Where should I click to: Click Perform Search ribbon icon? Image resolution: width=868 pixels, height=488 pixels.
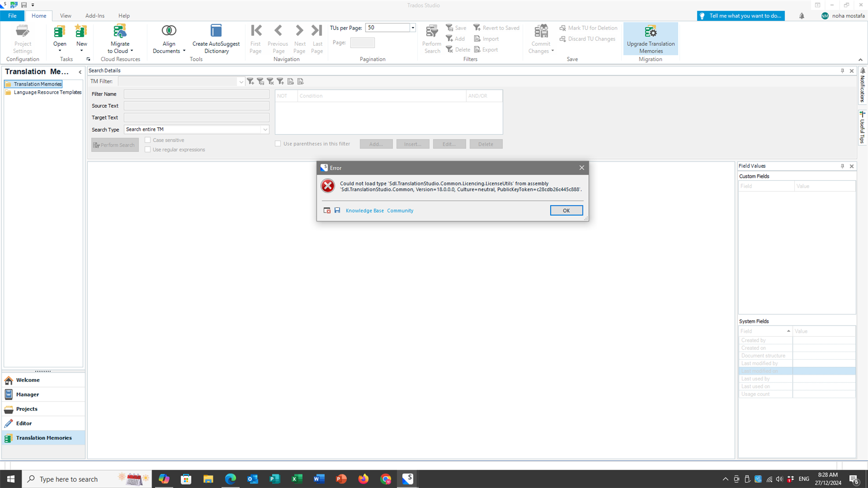pos(432,31)
